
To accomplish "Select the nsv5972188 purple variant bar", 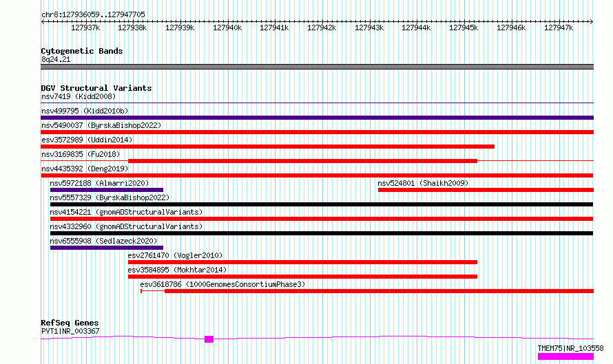I will [x=107, y=190].
